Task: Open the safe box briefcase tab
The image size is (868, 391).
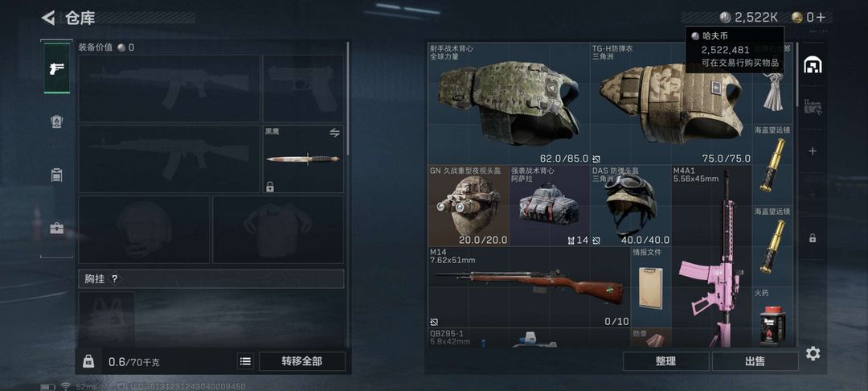Action: (56, 228)
